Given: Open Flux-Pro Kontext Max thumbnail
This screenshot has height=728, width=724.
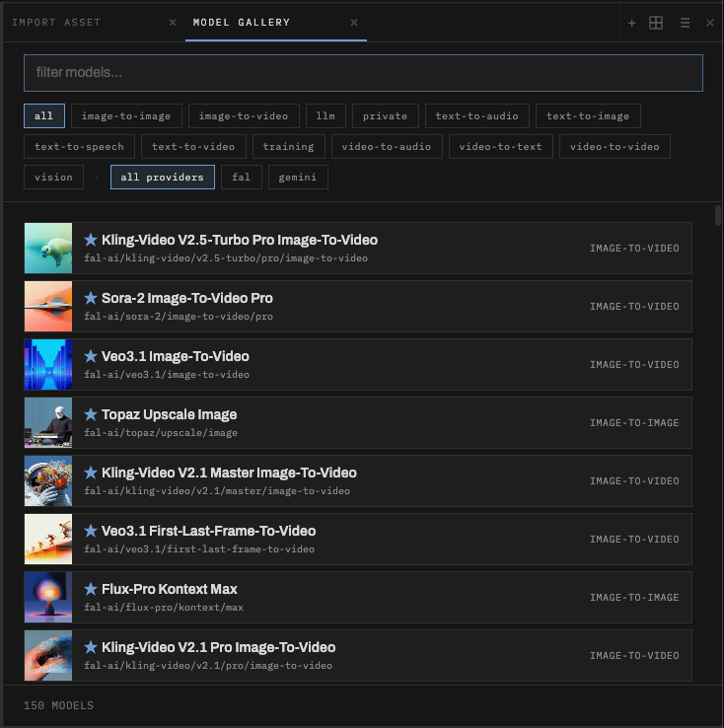Looking at the screenshot, I should tap(48, 598).
